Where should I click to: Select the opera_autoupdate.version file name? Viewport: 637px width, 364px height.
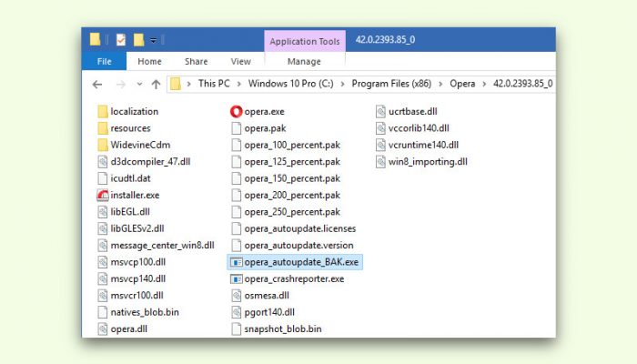pyautogui.click(x=298, y=246)
